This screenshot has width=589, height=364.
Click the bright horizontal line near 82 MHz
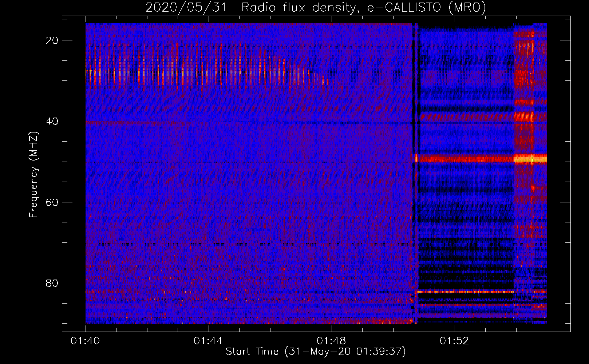pos(465,292)
